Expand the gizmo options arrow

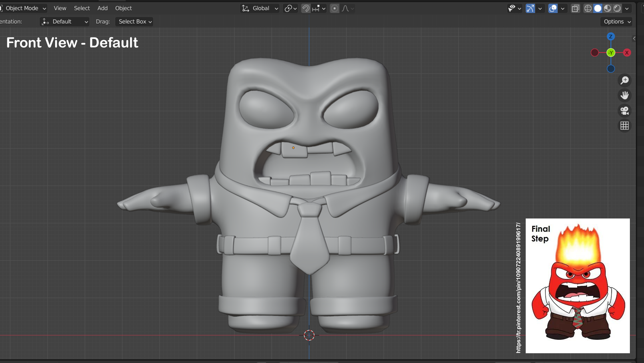coord(540,8)
